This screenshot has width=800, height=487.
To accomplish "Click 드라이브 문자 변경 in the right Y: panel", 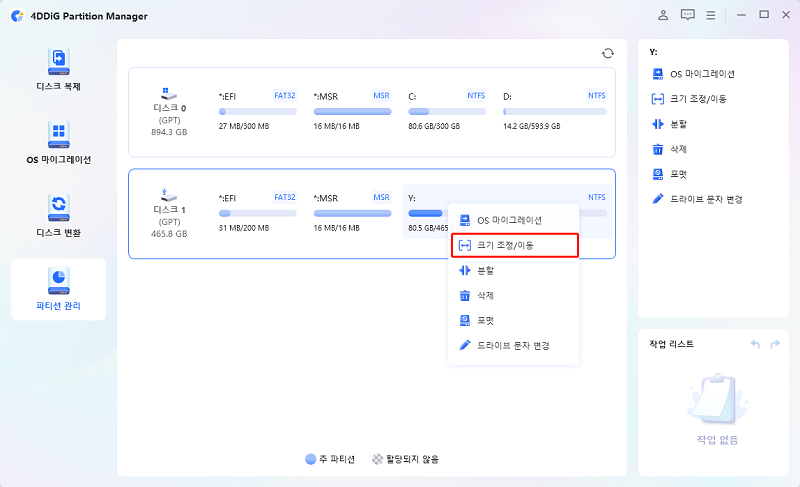I will [x=697, y=199].
